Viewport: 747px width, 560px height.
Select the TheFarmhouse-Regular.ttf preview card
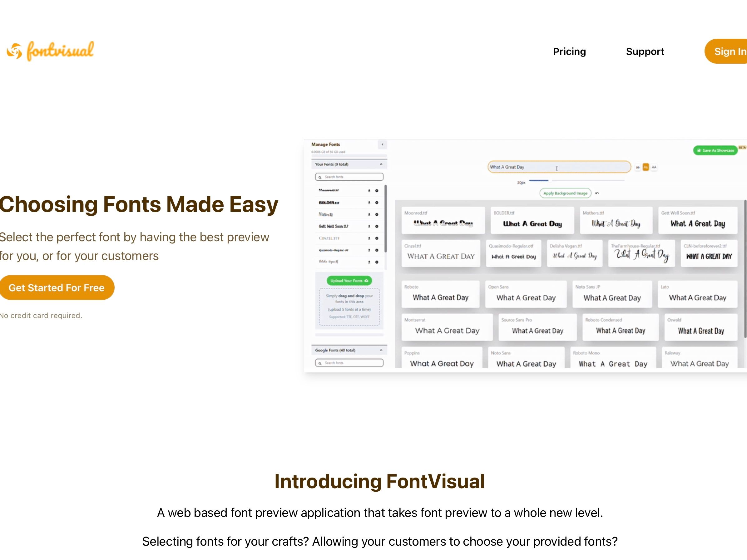click(642, 253)
